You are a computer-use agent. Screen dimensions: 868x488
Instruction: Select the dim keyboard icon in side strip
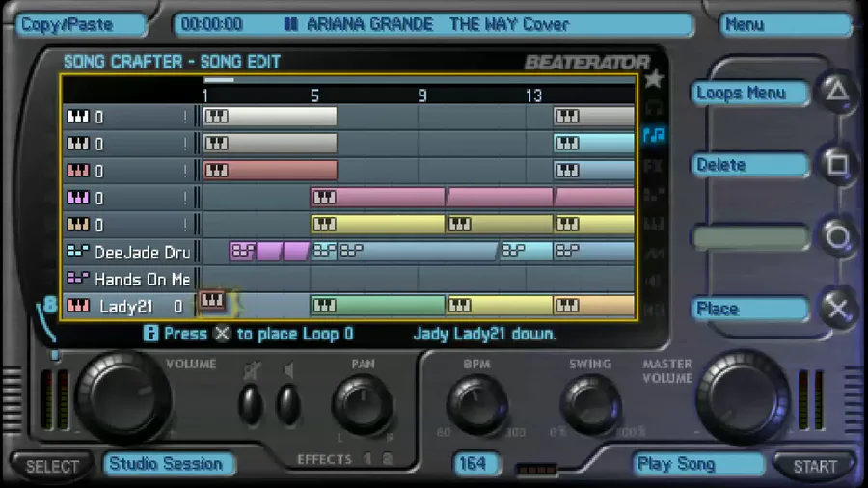(x=654, y=223)
